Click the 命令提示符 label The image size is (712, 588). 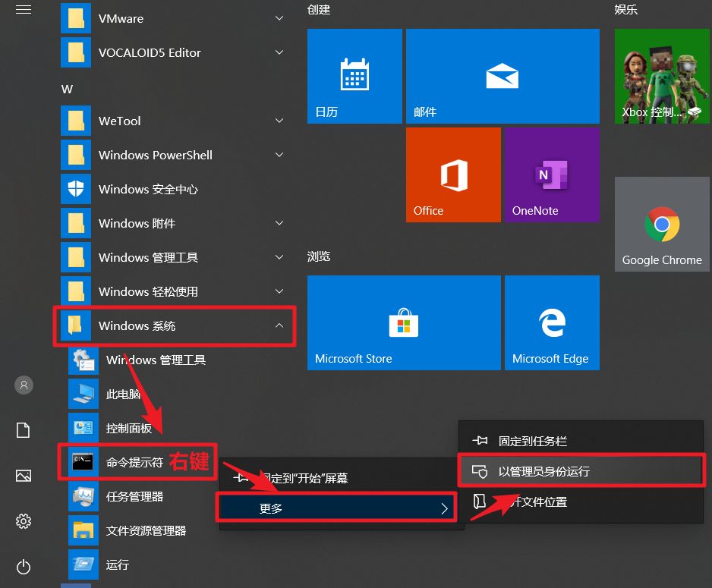tap(134, 462)
